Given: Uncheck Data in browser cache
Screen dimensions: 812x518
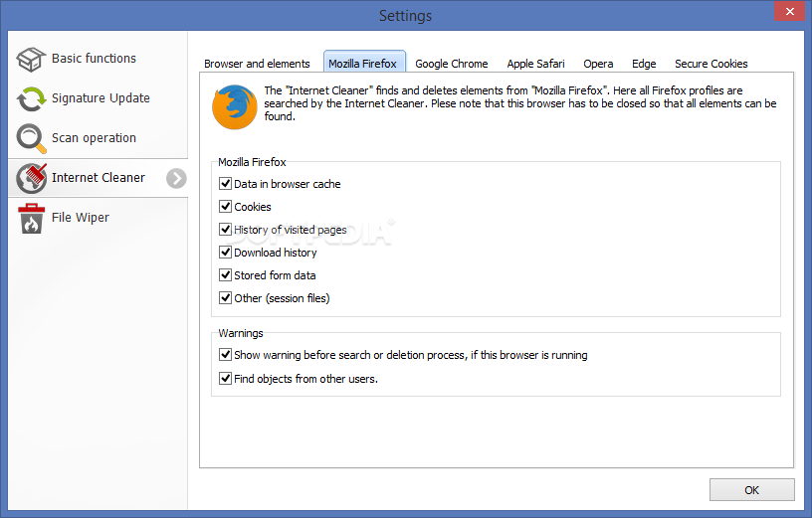Looking at the screenshot, I should 225,183.
